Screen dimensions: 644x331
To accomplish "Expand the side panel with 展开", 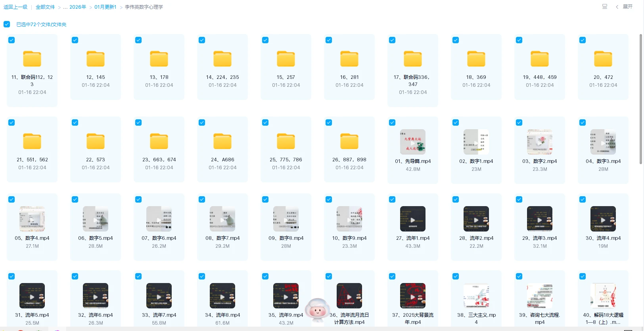I will (624, 7).
